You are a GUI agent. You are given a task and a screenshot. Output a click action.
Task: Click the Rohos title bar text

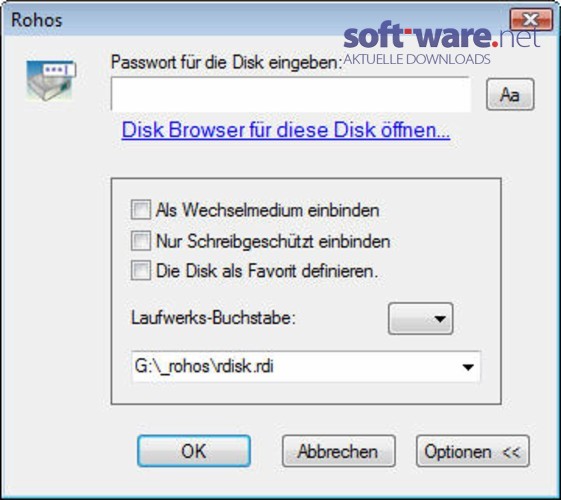(36, 20)
